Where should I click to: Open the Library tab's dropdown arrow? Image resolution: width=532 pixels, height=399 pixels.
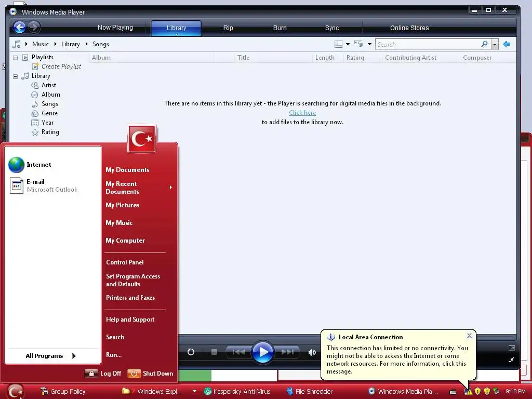pyautogui.click(x=176, y=34)
